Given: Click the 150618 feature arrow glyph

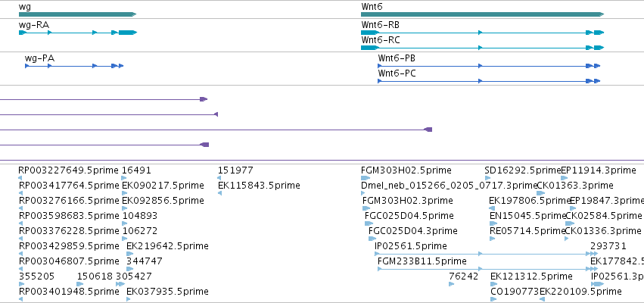Looking at the screenshot, I should point(79,284).
